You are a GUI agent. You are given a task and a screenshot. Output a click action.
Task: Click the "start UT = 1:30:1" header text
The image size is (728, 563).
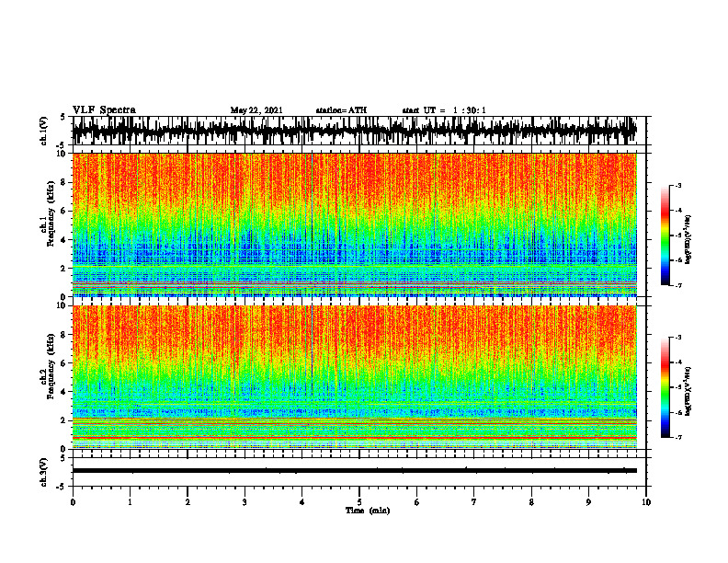(x=444, y=110)
